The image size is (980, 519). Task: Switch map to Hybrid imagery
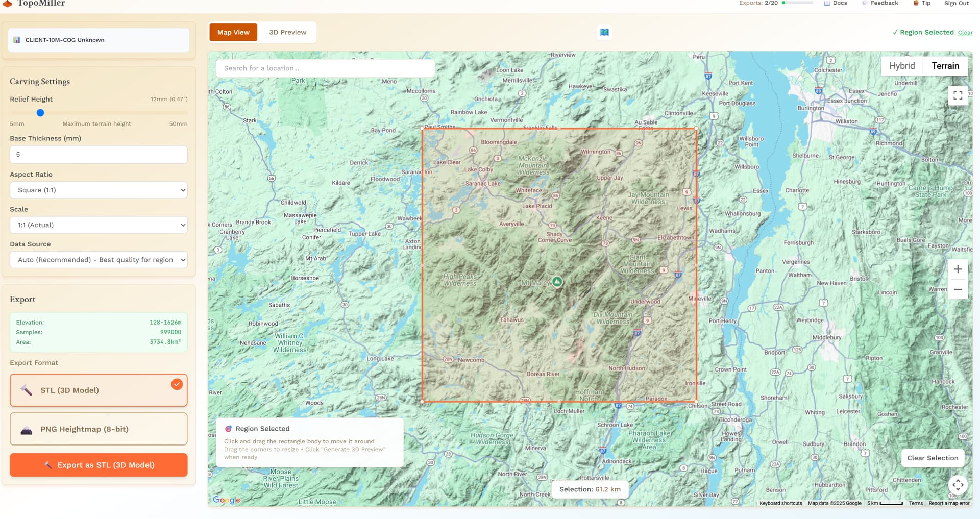click(902, 66)
